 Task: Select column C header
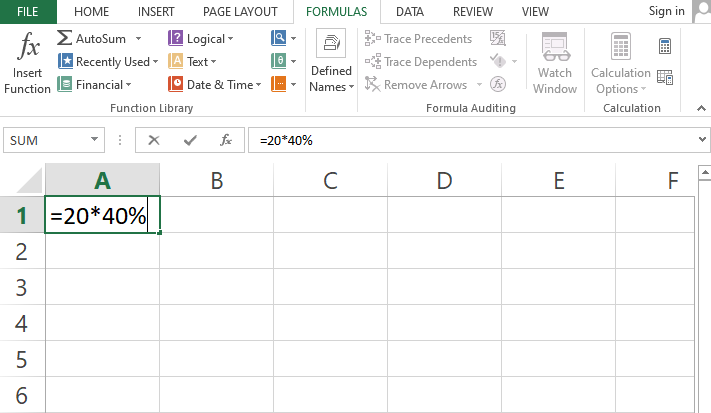click(x=330, y=181)
